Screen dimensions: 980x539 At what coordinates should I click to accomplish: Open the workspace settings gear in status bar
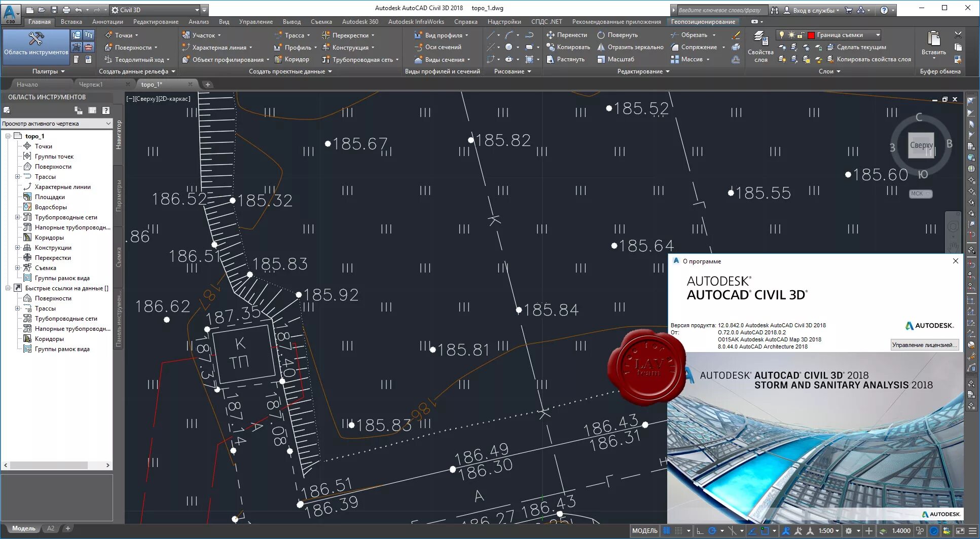pos(849,531)
